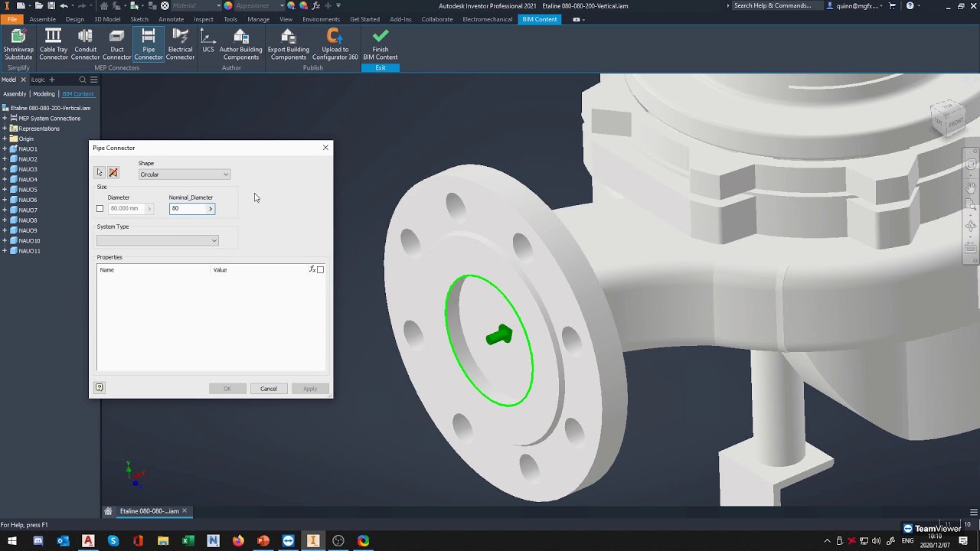Viewport: 980px width, 551px height.
Task: Open the Shape dropdown showing Circular
Action: pos(184,174)
